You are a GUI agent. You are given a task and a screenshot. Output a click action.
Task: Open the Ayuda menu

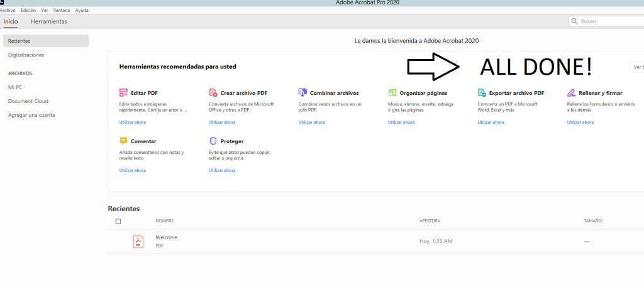pos(82,10)
